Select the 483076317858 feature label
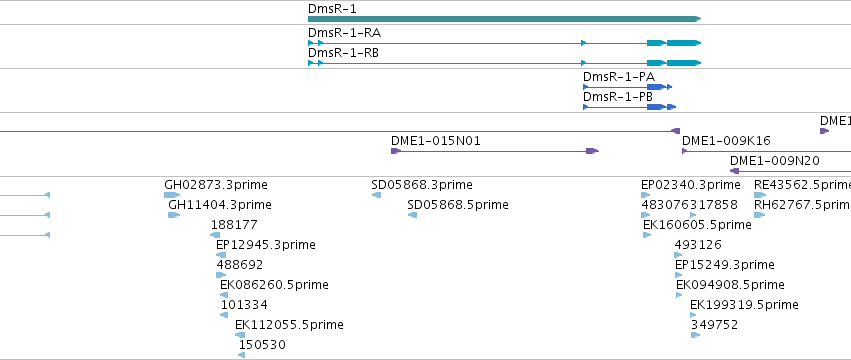 coord(690,205)
